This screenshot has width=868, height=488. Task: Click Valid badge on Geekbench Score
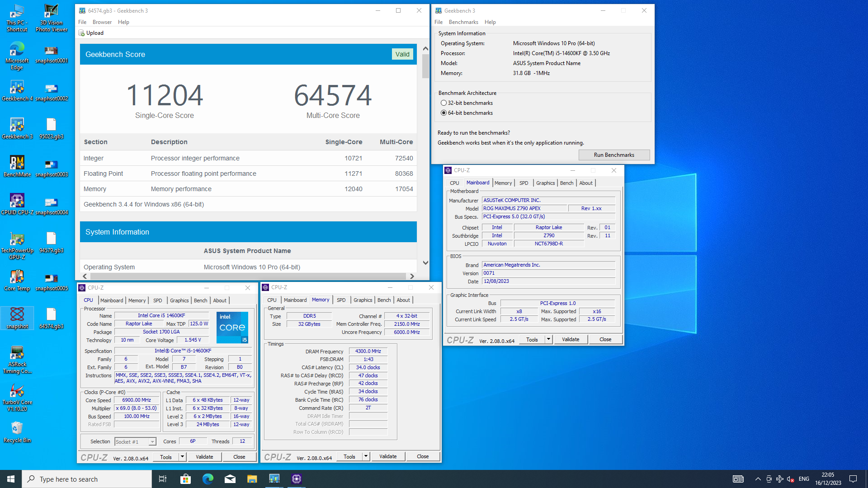tap(402, 54)
